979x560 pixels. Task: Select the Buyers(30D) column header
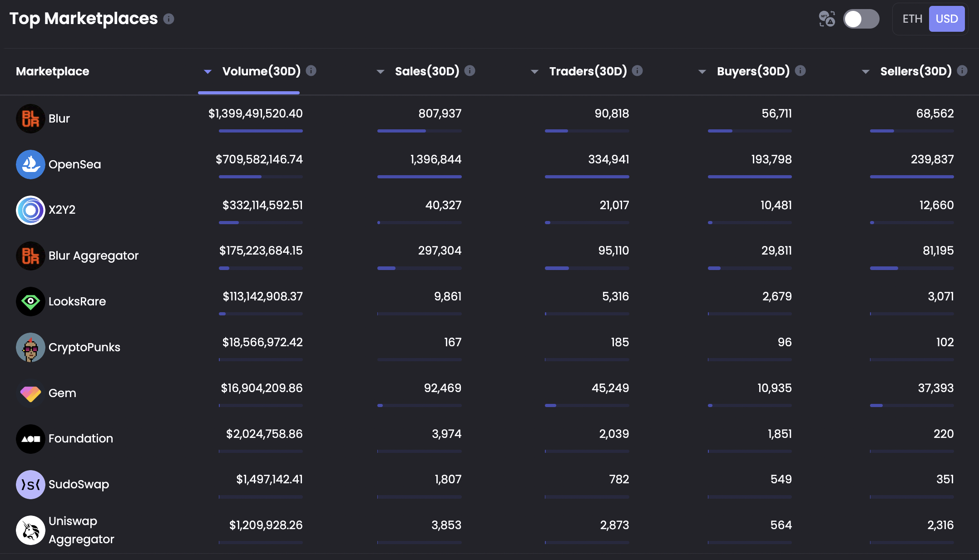pyautogui.click(x=753, y=71)
